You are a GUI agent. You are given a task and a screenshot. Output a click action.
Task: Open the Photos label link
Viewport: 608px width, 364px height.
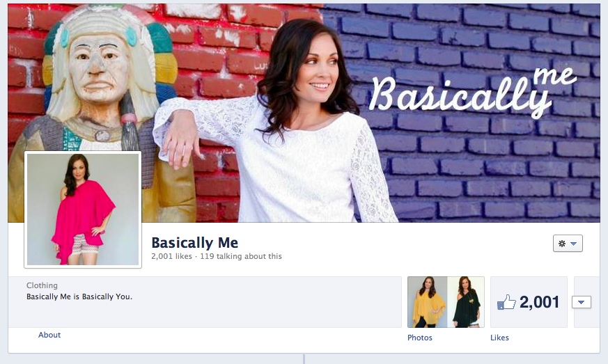pos(419,338)
